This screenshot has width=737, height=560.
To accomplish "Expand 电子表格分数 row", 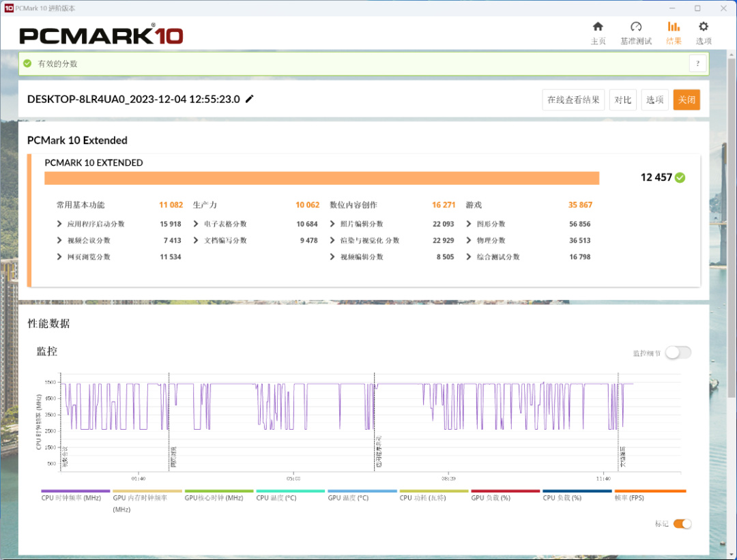I will (196, 224).
